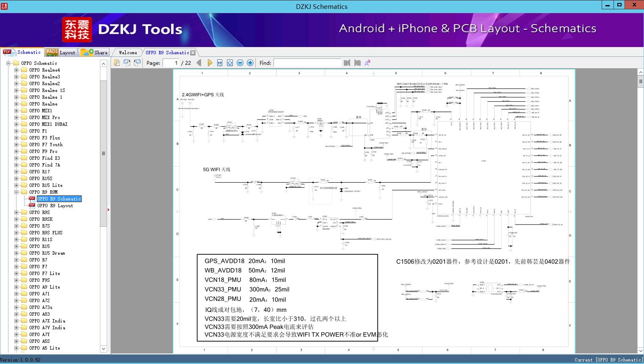Screen dimensions: 644x364
Task: Click the find next icon
Action: tap(357, 63)
